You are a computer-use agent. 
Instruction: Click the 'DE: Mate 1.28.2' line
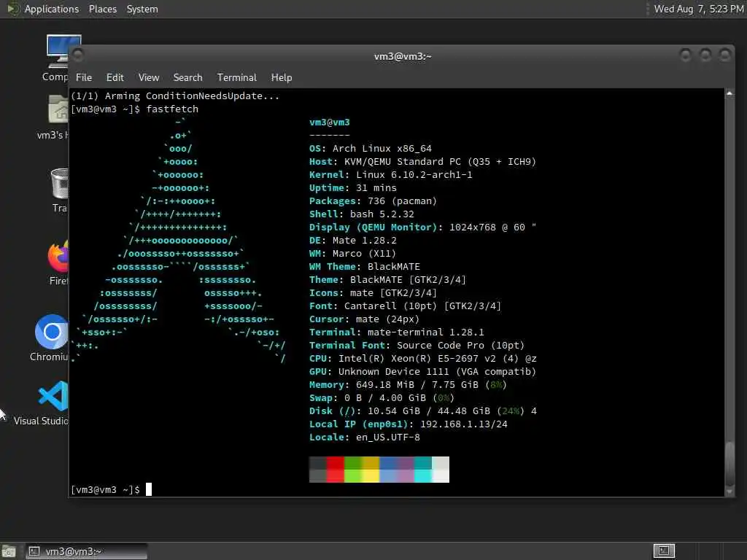pyautogui.click(x=352, y=241)
